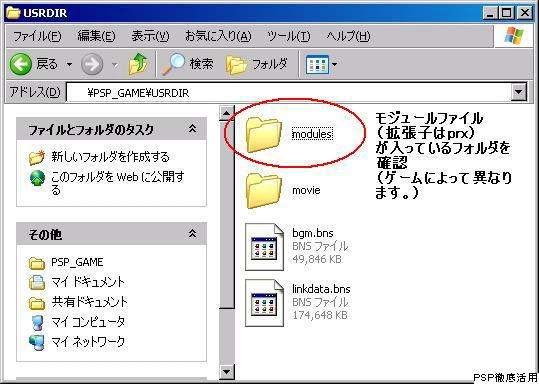Click the linkdata.bns file name
Viewport: 539px width, 384px height.
click(x=321, y=289)
